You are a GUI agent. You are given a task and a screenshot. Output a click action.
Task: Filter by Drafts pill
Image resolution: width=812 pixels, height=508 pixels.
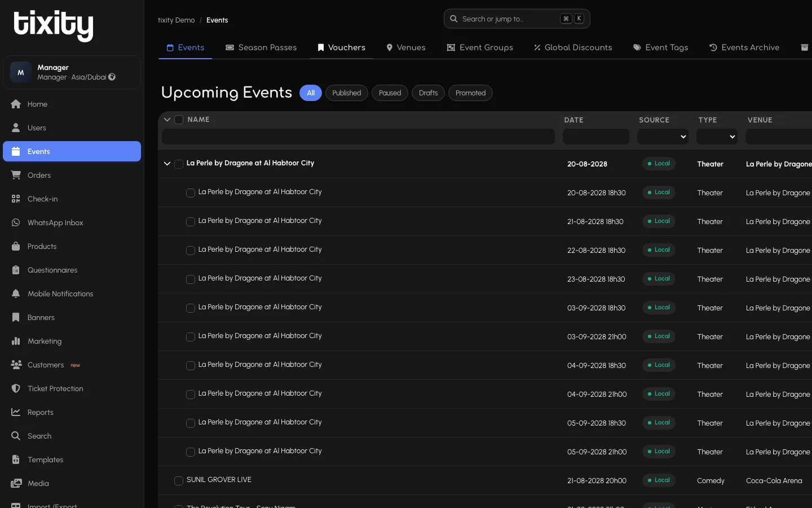click(429, 93)
